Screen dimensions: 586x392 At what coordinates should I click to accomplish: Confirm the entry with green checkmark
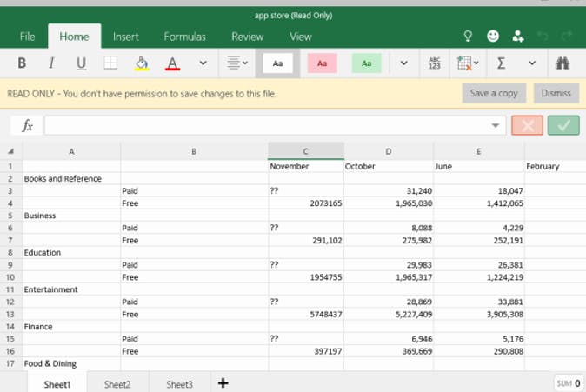point(563,125)
